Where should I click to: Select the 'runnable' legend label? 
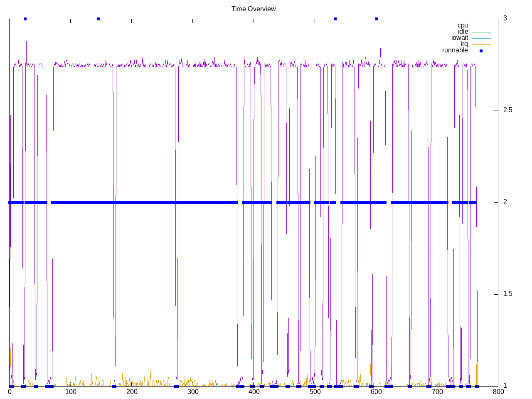click(455, 50)
